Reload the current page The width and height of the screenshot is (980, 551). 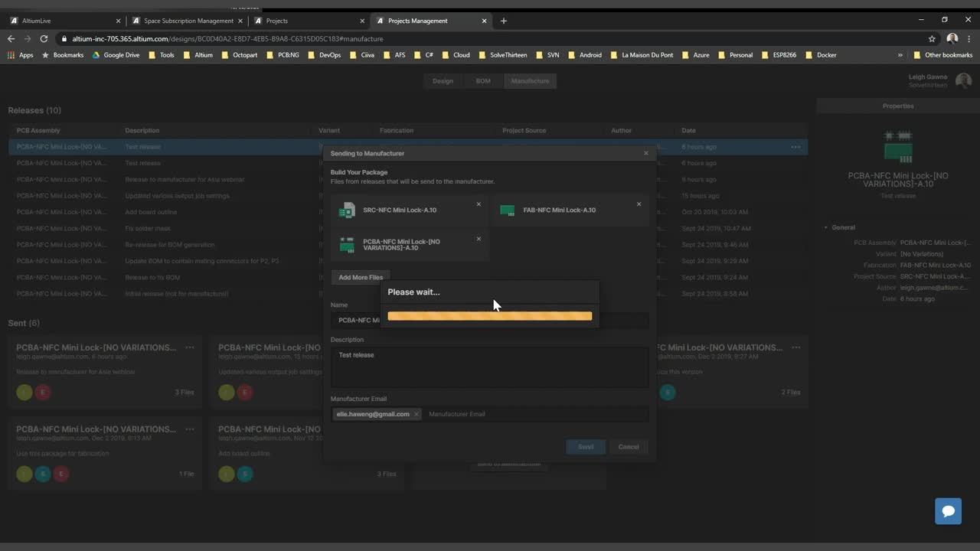point(44,38)
